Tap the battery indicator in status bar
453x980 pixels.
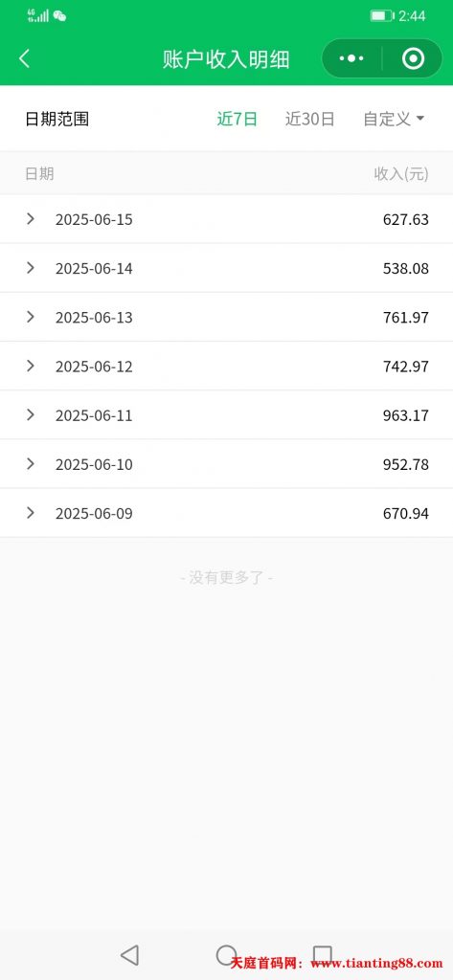click(381, 15)
